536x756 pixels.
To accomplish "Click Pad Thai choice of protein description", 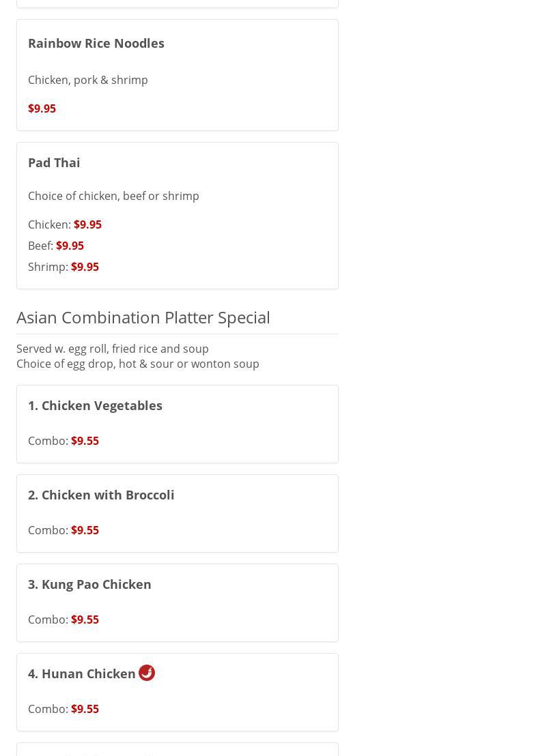I will (113, 196).
